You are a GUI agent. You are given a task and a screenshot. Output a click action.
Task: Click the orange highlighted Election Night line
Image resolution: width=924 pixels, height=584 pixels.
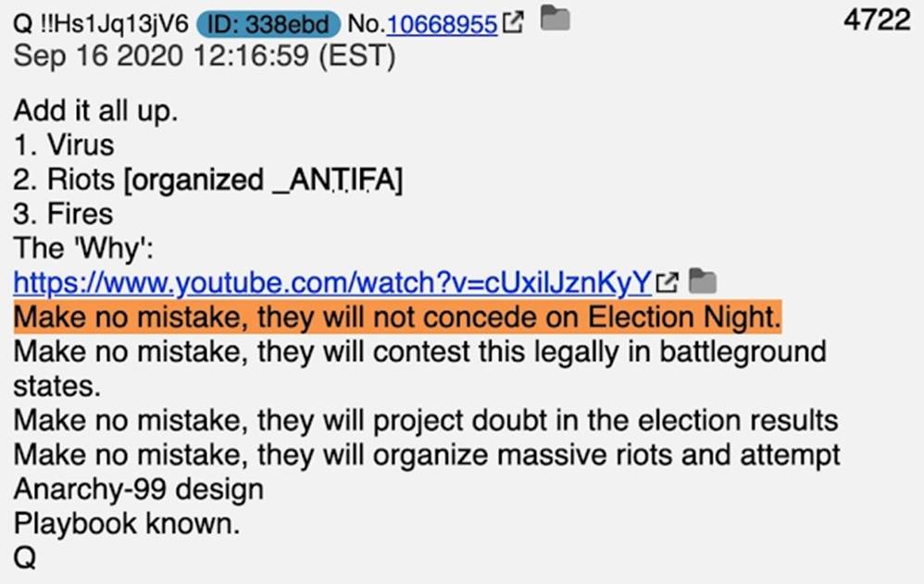click(x=397, y=317)
